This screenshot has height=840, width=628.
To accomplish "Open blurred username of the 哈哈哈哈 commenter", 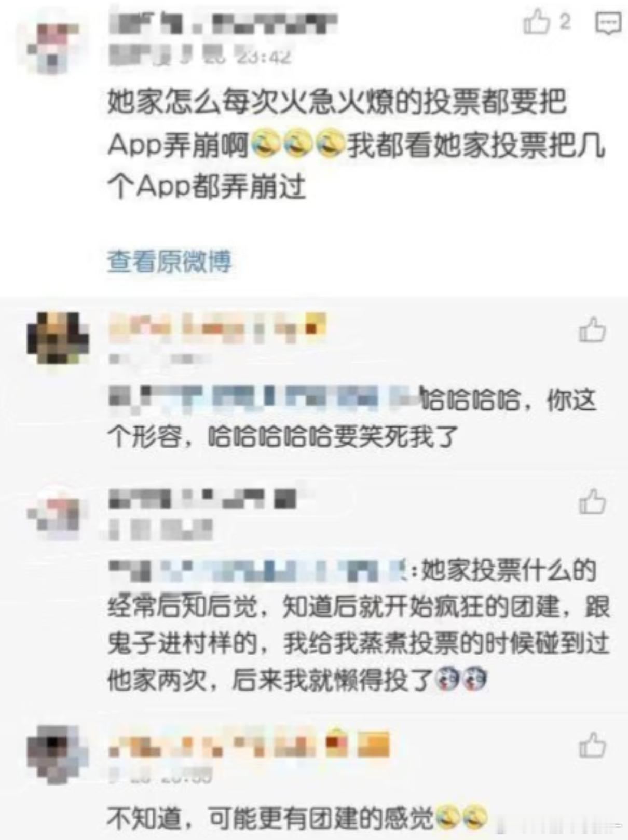I will pos(217,327).
